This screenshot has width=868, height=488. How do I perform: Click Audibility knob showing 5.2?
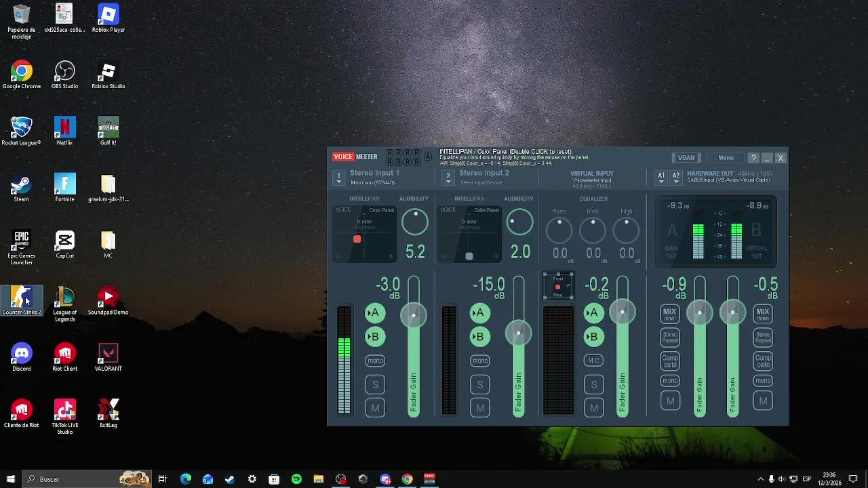coord(415,222)
